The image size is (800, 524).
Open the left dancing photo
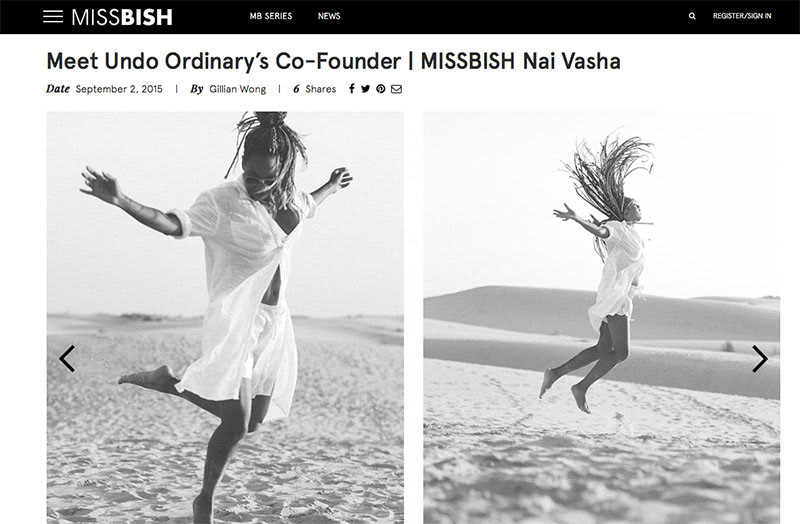[225, 317]
